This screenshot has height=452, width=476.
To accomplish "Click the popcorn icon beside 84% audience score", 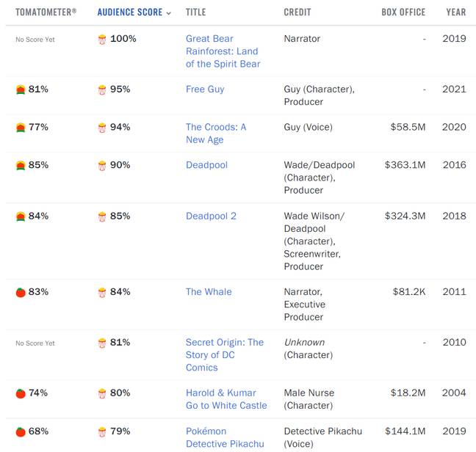I will [102, 293].
